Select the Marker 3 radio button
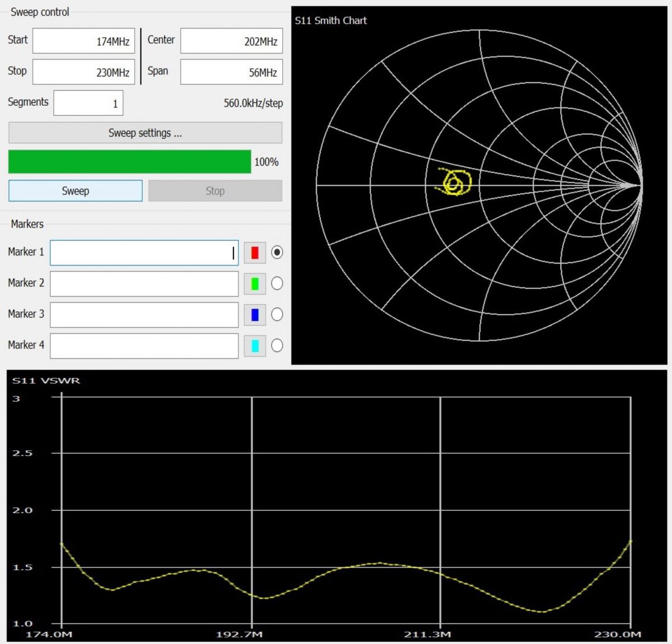The height and width of the screenshot is (644, 672). click(277, 315)
